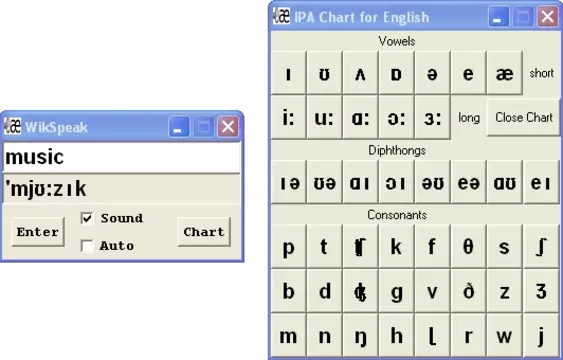Viewport: 563px width, 360px height.
Task: Close the WikSpeak window
Action: click(228, 127)
